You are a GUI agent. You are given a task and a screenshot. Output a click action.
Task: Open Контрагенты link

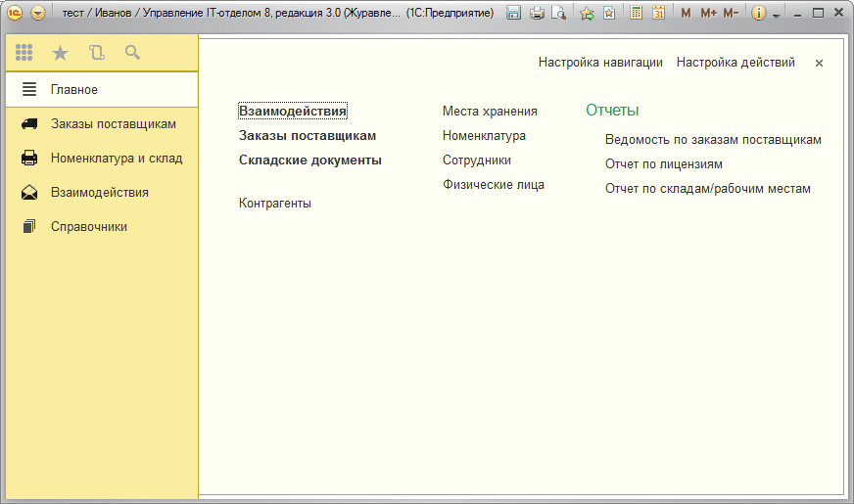pos(275,203)
